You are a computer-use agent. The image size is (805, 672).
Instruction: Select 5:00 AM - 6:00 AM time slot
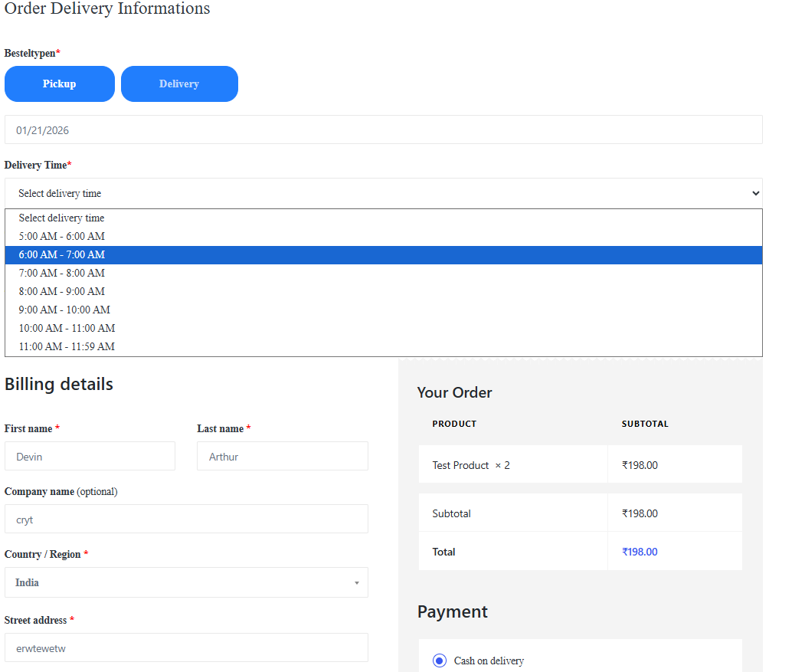click(62, 236)
